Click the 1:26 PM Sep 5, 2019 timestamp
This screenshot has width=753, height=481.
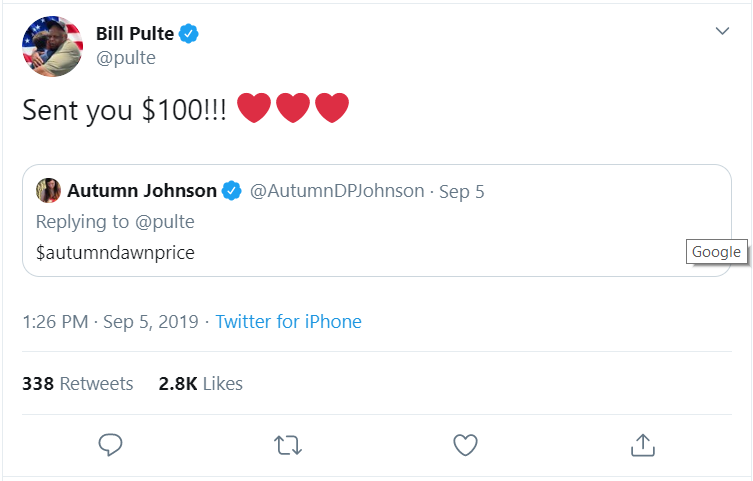(110, 322)
